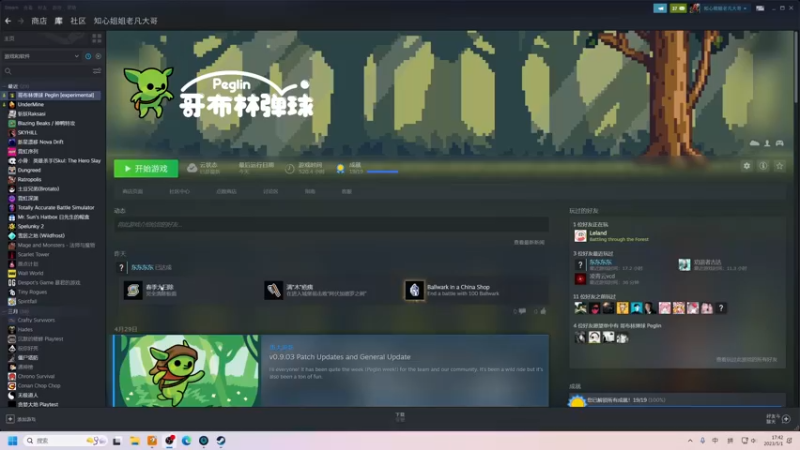
Task: Go forward with the right arrow
Action: point(21,21)
